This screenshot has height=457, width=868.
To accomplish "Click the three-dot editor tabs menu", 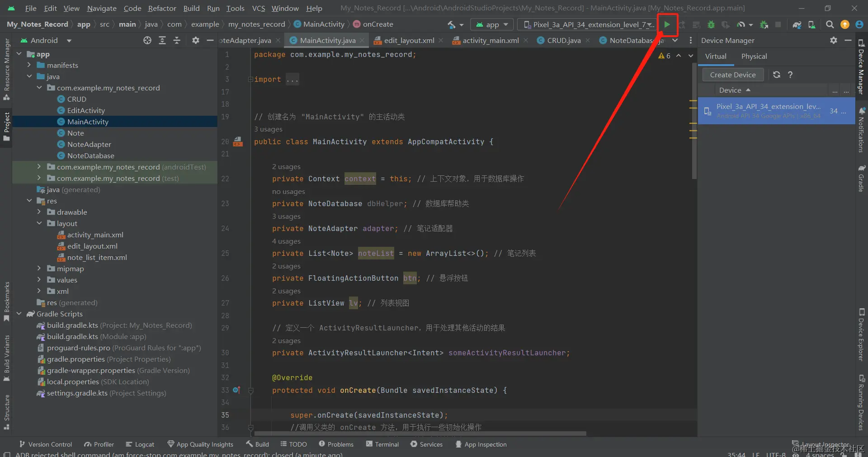I will (690, 40).
